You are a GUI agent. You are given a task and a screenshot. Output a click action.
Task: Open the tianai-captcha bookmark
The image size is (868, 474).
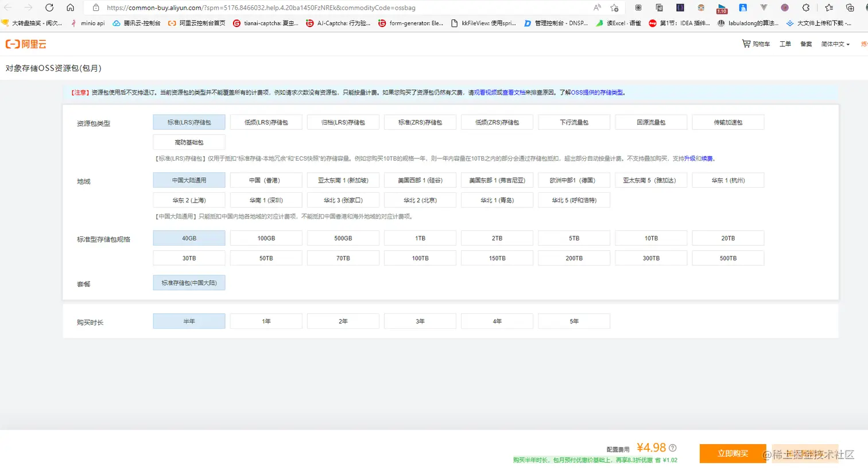[266, 23]
